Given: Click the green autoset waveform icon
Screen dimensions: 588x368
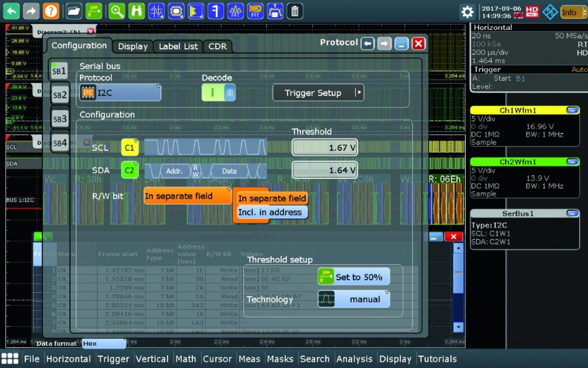Looking at the screenshot, I should [x=94, y=11].
